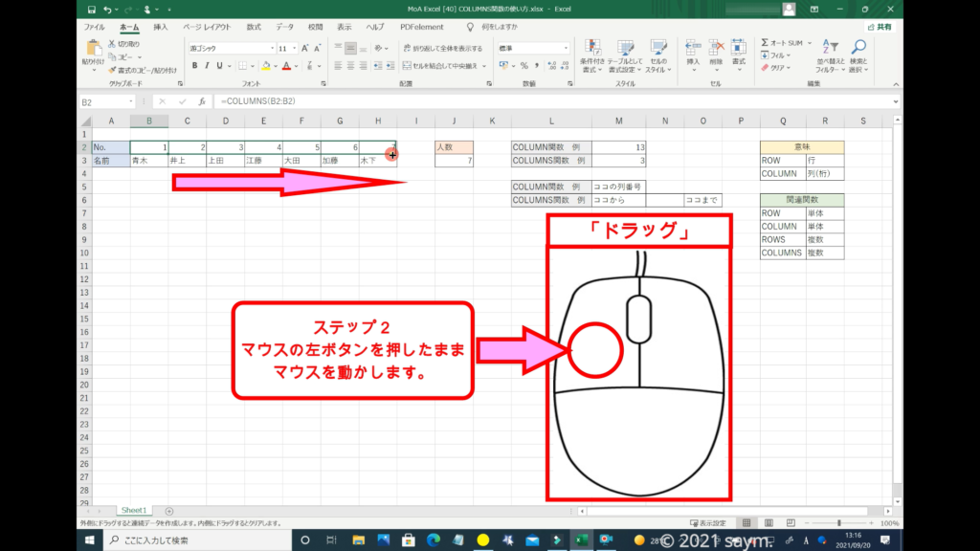Click the AutoSum (オート SUM) sigma icon

coord(766,43)
